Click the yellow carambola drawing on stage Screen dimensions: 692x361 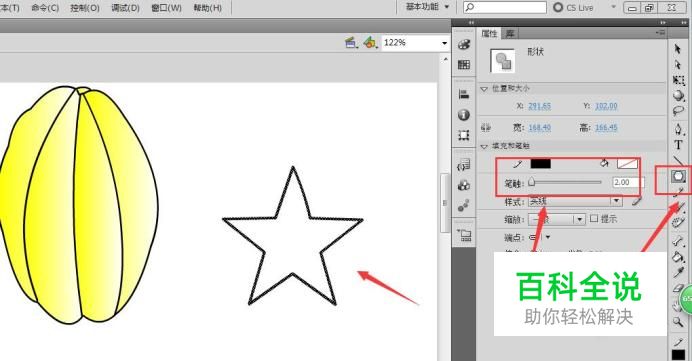(79, 204)
